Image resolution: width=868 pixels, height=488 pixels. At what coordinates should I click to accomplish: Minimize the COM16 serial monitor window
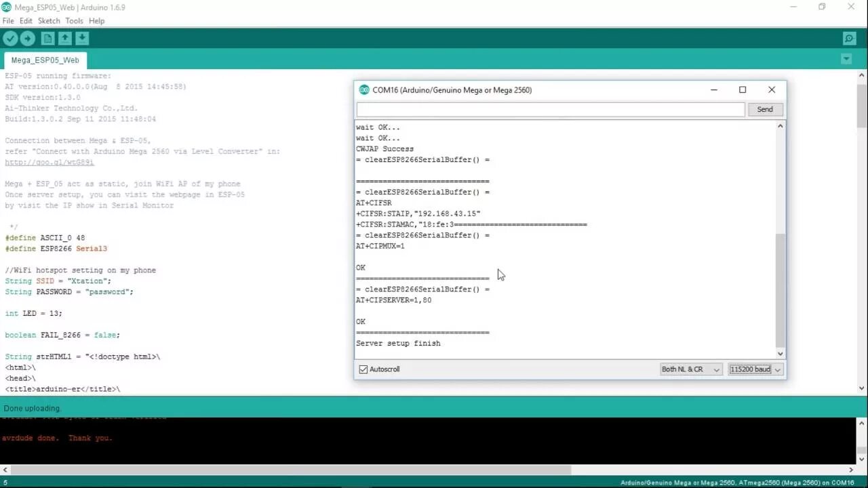pyautogui.click(x=713, y=89)
